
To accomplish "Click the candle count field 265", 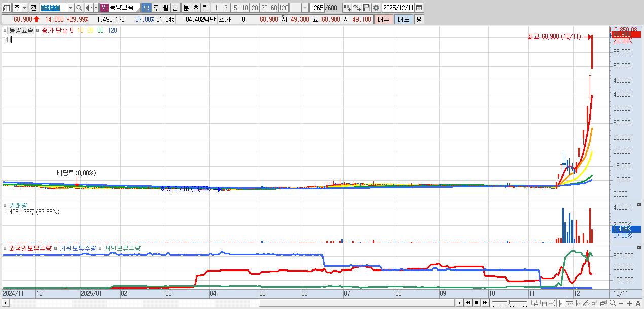I will [317, 8].
